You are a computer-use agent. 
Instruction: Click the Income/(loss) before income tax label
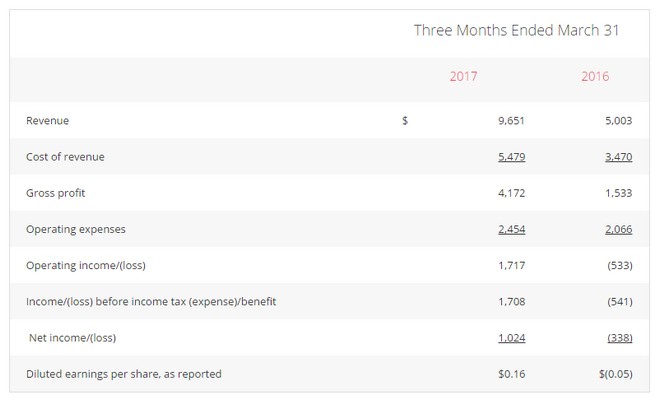point(151,301)
